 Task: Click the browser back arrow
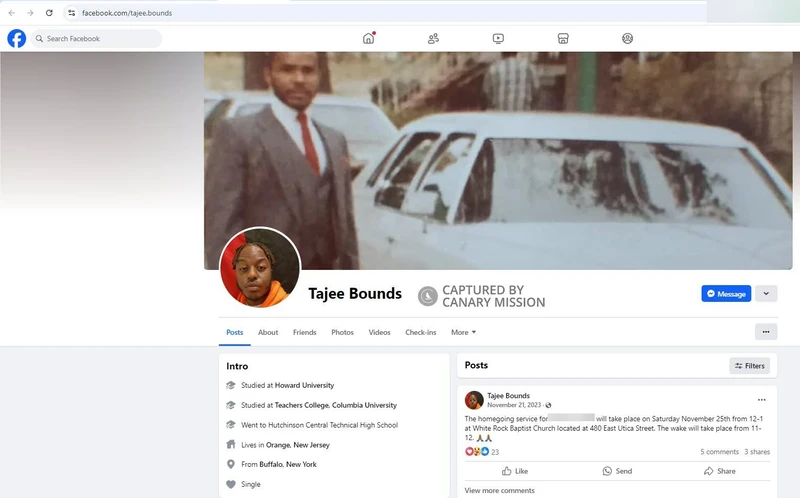point(11,12)
